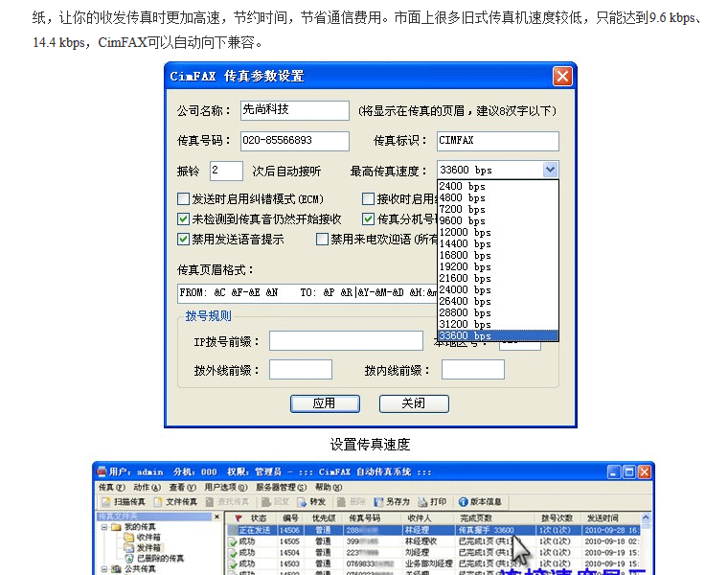Close the 传真参数设置 dialog with red X
Viewport: 728px width, 575px height.
point(562,76)
